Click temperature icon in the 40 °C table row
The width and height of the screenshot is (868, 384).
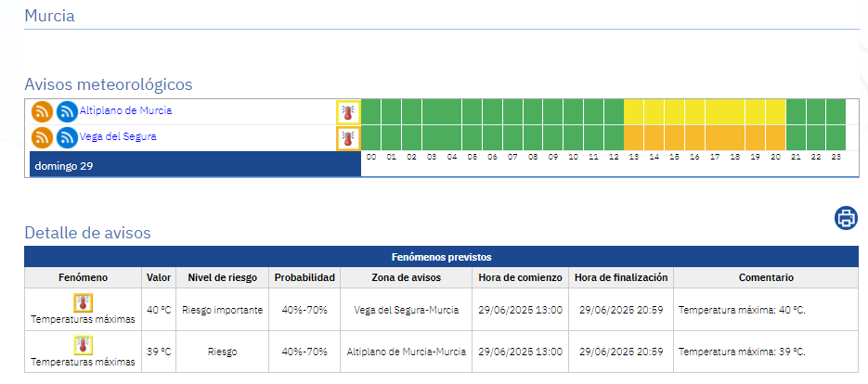[84, 303]
